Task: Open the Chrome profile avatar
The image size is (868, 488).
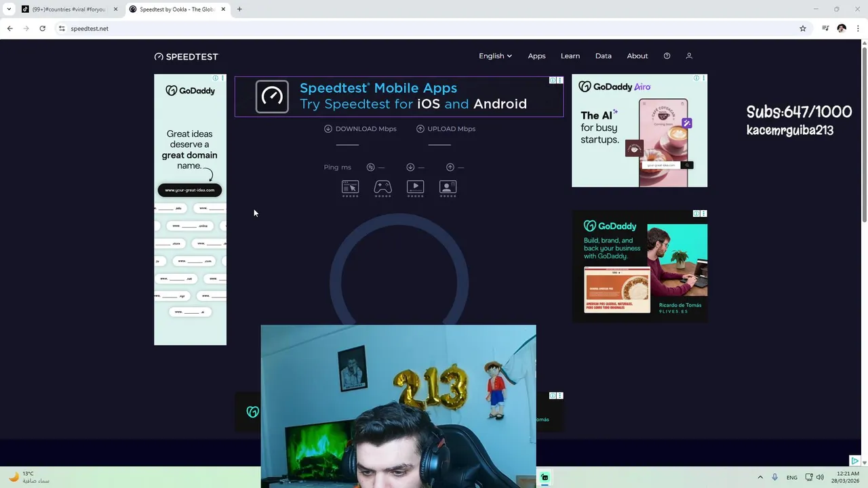Action: tap(842, 28)
